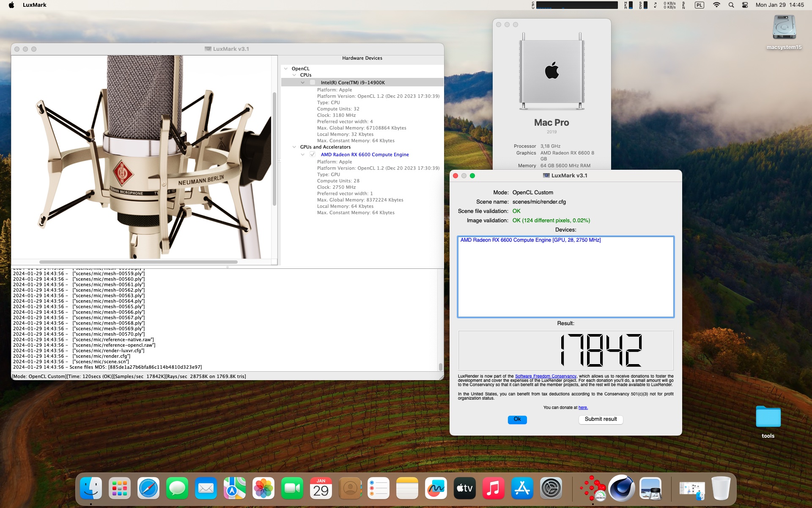The height and width of the screenshot is (508, 812).
Task: Open the Software Freedom Conservancy link
Action: click(x=546, y=376)
